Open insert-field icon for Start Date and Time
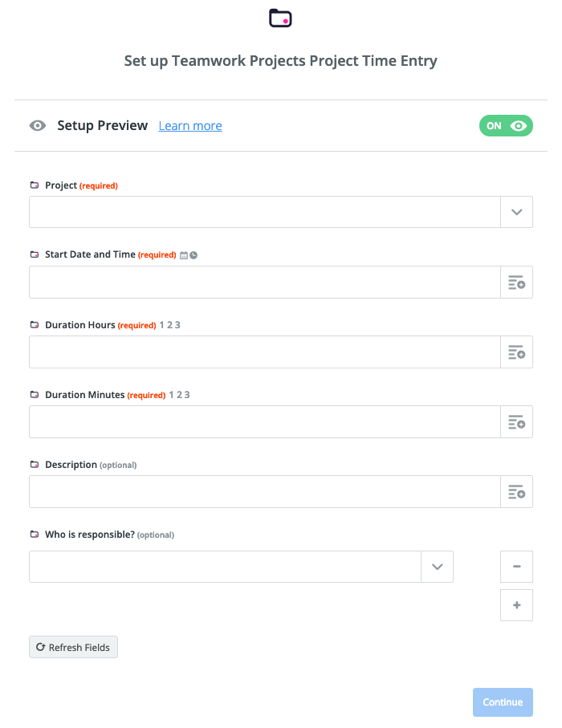This screenshot has width=562, height=728. click(516, 283)
